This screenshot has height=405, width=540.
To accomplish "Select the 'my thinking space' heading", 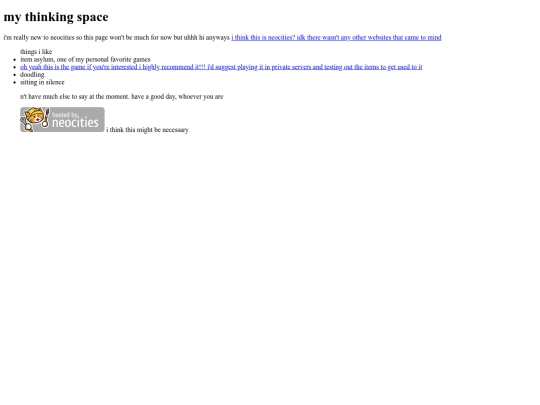I will click(x=56, y=17).
